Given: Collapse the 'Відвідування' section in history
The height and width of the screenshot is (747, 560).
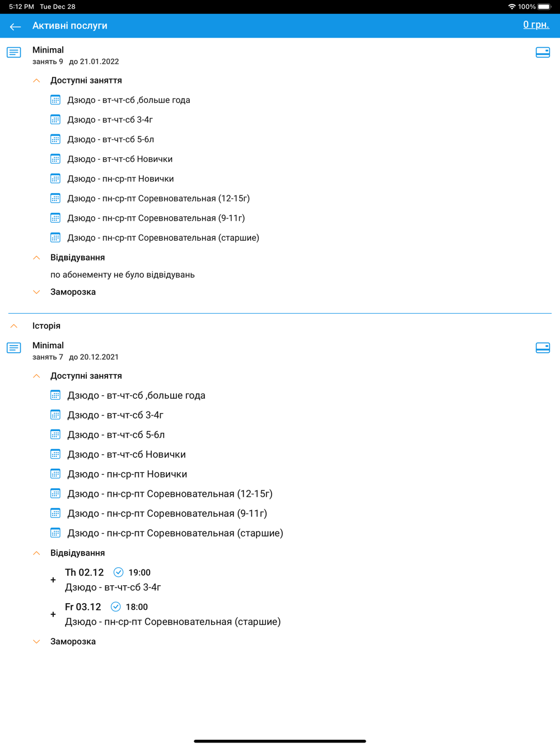Looking at the screenshot, I should tap(36, 553).
